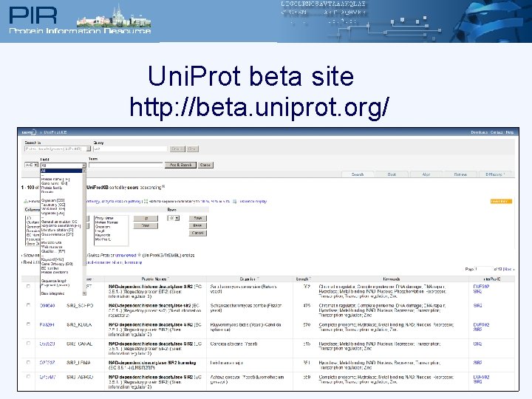The height and width of the screenshot is (399, 532).
Task: Click the sort icon on Organism header
Action: tap(258, 279)
